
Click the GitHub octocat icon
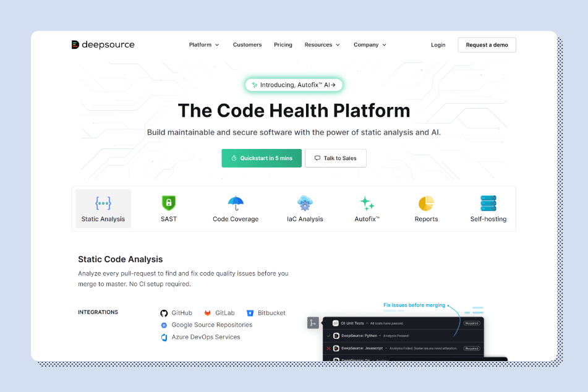point(164,313)
